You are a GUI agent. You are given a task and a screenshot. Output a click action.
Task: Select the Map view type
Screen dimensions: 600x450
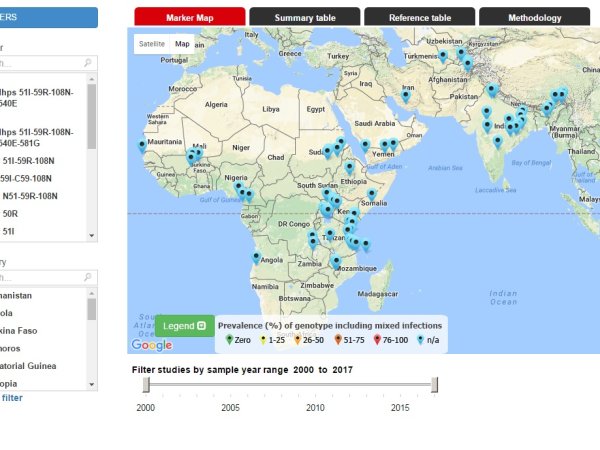tap(182, 44)
